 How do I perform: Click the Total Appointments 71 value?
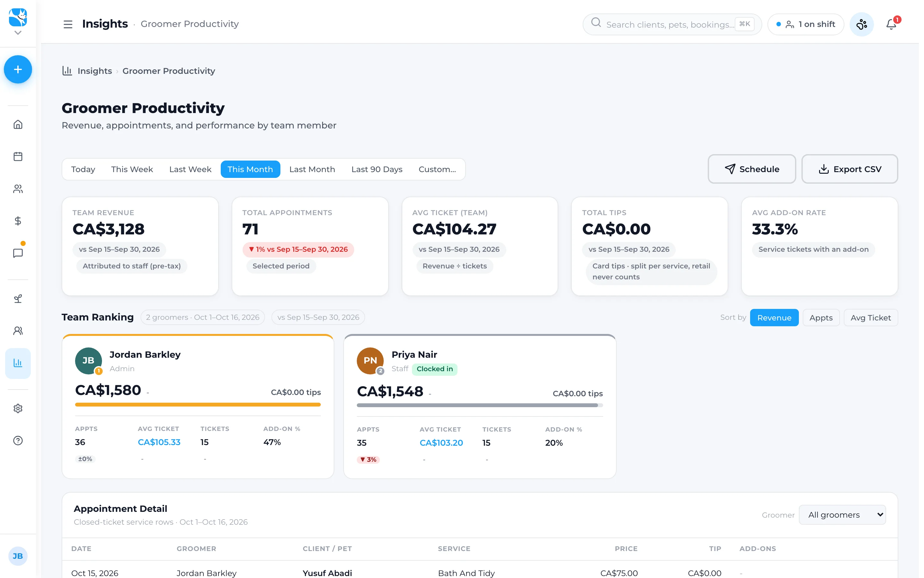pyautogui.click(x=251, y=229)
